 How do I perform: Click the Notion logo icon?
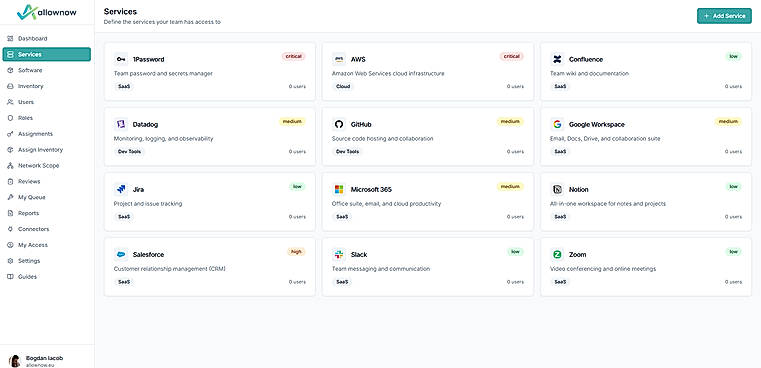click(557, 189)
